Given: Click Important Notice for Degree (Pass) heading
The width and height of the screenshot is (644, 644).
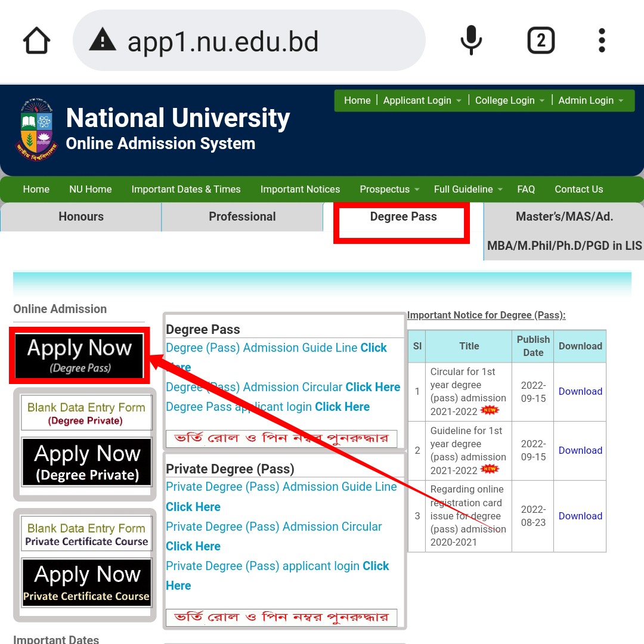Looking at the screenshot, I should tap(487, 315).
